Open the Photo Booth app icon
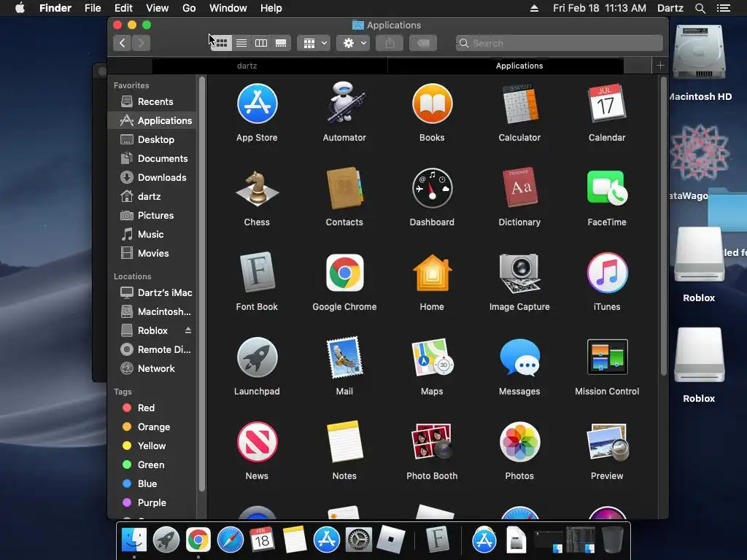747x560 pixels. tap(432, 442)
